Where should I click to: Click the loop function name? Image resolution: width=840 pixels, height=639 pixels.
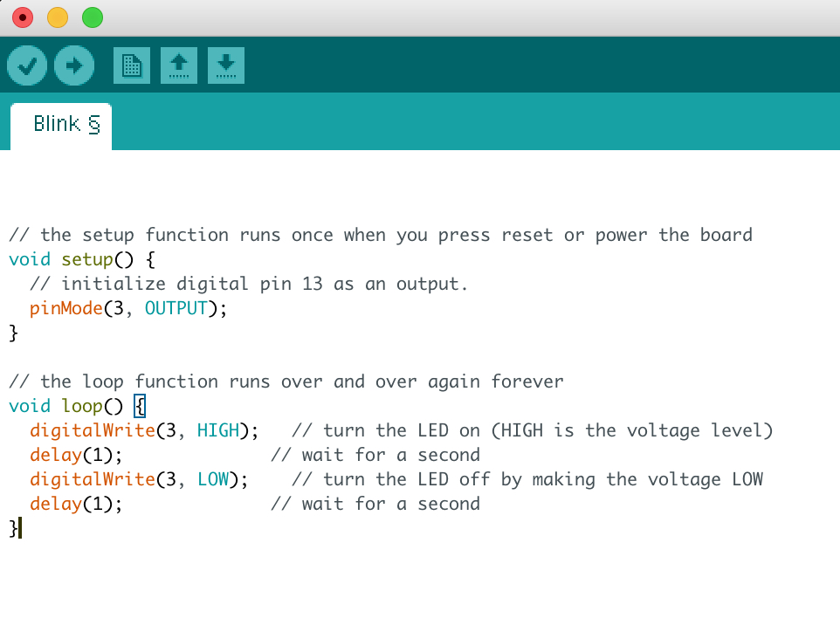point(82,406)
